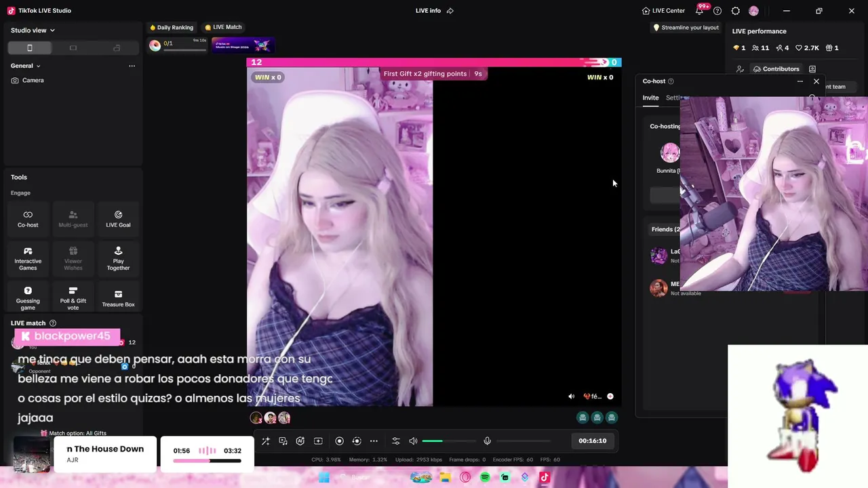Expand the Studio view dropdown

pos(33,30)
